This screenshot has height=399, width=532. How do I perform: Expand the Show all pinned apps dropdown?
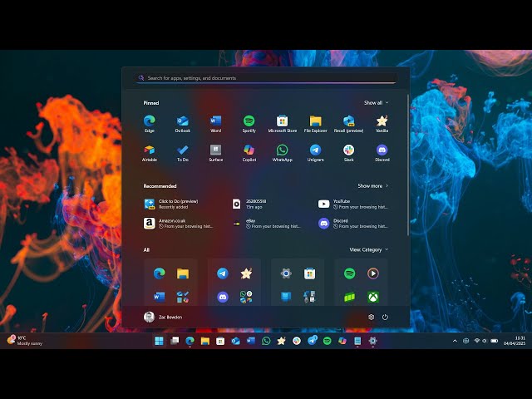[377, 102]
